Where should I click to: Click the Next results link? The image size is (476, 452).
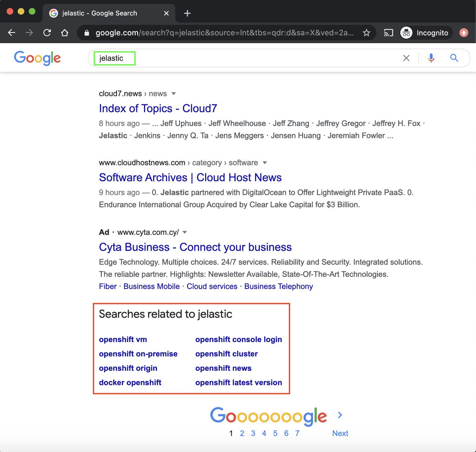(x=340, y=433)
